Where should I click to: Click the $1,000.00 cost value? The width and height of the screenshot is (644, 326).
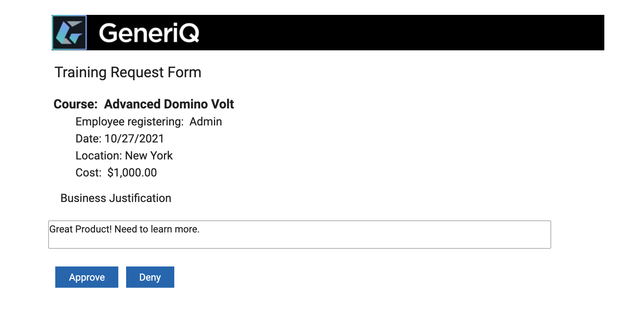132,173
